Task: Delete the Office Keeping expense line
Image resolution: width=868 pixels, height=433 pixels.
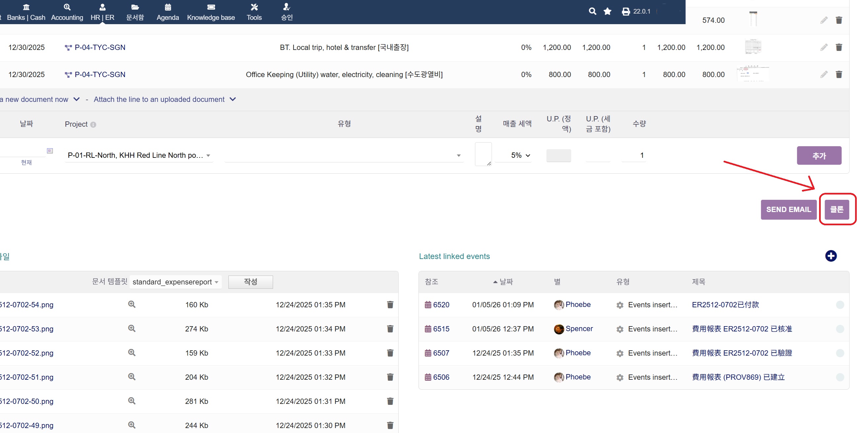Action: click(839, 74)
